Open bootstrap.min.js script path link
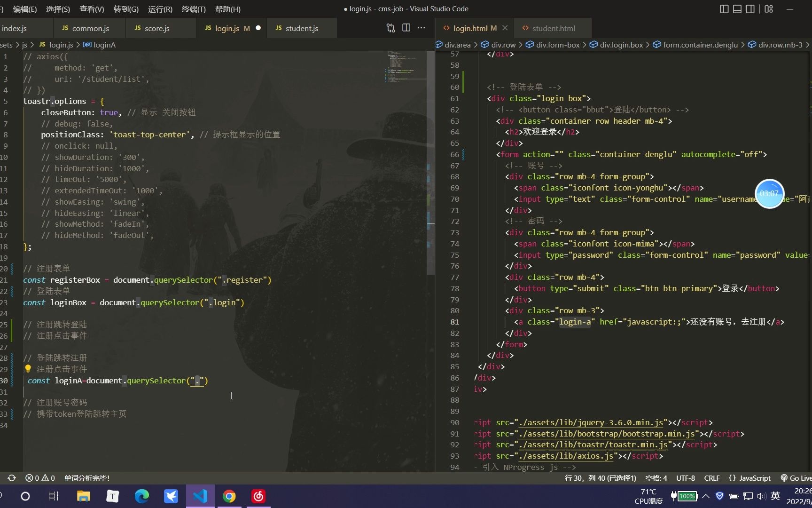The width and height of the screenshot is (812, 508). tap(607, 434)
